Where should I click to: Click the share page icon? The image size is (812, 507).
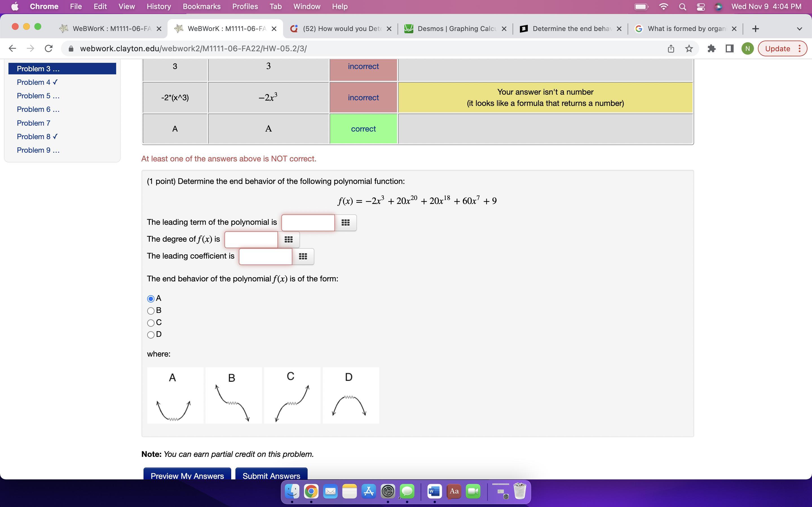tap(671, 49)
